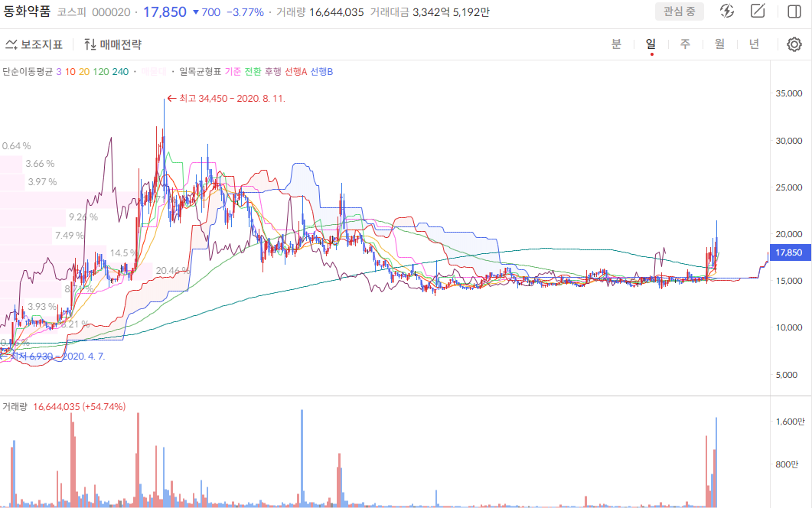The image size is (812, 508).
Task: Click the 단순이동평균 indicator label
Action: 28,71
